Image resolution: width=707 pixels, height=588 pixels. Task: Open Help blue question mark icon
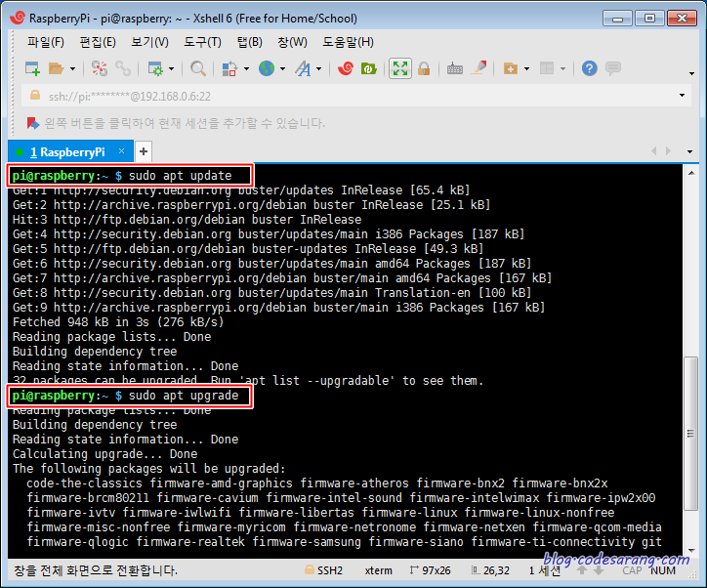coord(589,68)
